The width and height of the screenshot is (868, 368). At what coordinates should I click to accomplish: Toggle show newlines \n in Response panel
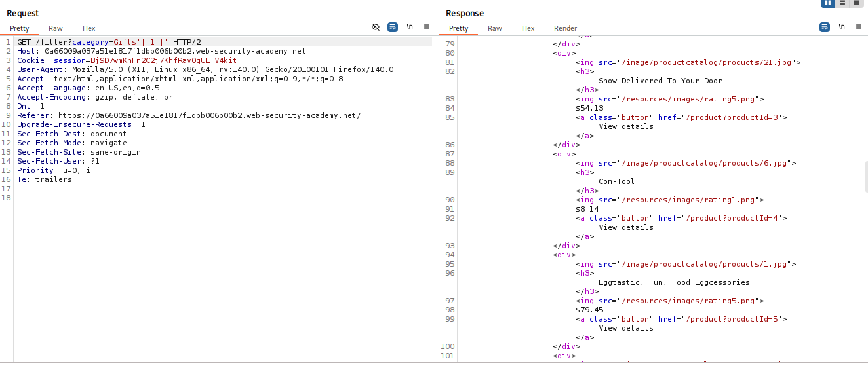[x=842, y=27]
